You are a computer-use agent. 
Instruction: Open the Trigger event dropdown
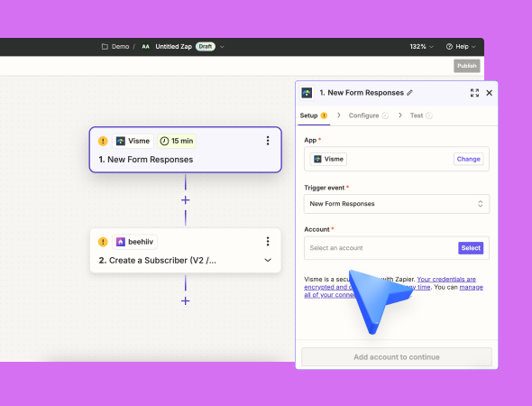[x=396, y=204]
